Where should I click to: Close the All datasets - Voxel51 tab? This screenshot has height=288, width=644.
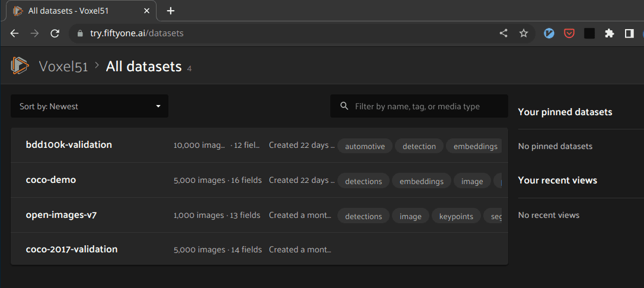[146, 11]
